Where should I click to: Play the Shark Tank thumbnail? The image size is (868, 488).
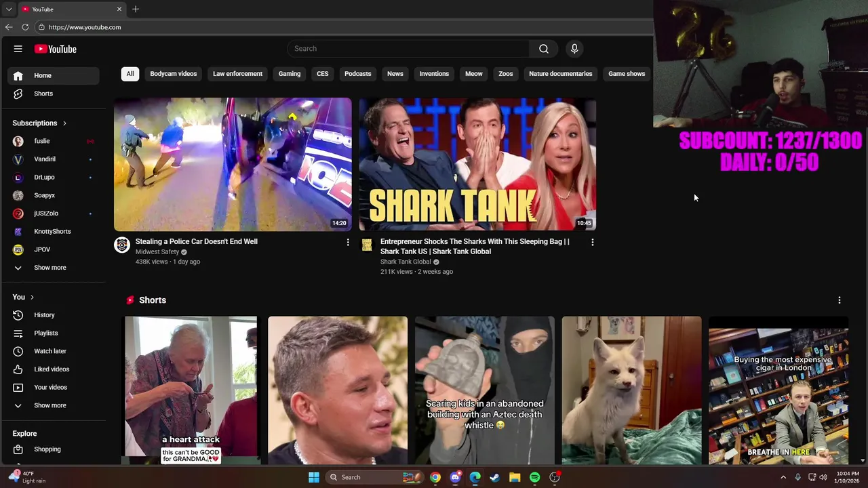click(477, 164)
